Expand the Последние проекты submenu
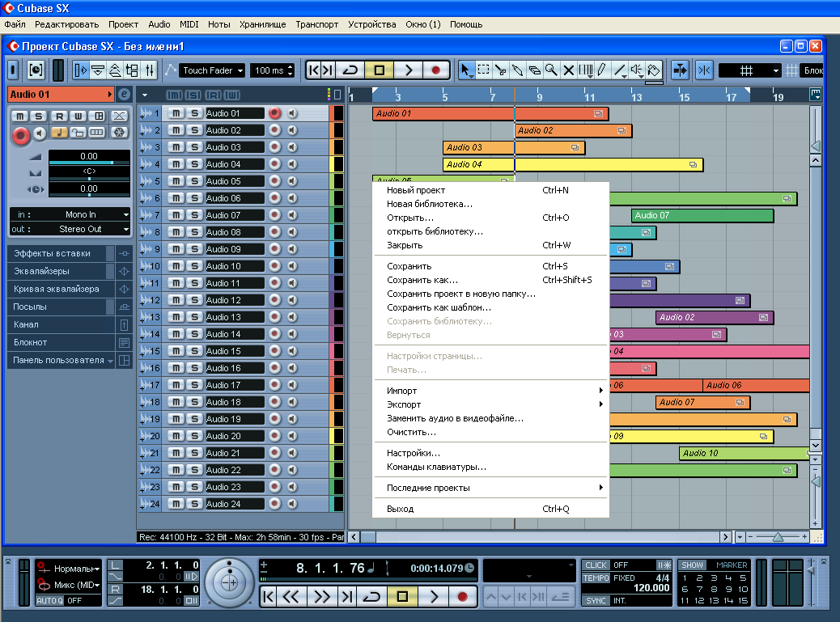The height and width of the screenshot is (622, 840). point(490,488)
